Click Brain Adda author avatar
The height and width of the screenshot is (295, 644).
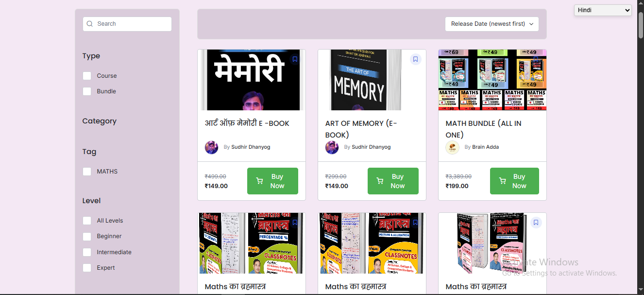[452, 147]
